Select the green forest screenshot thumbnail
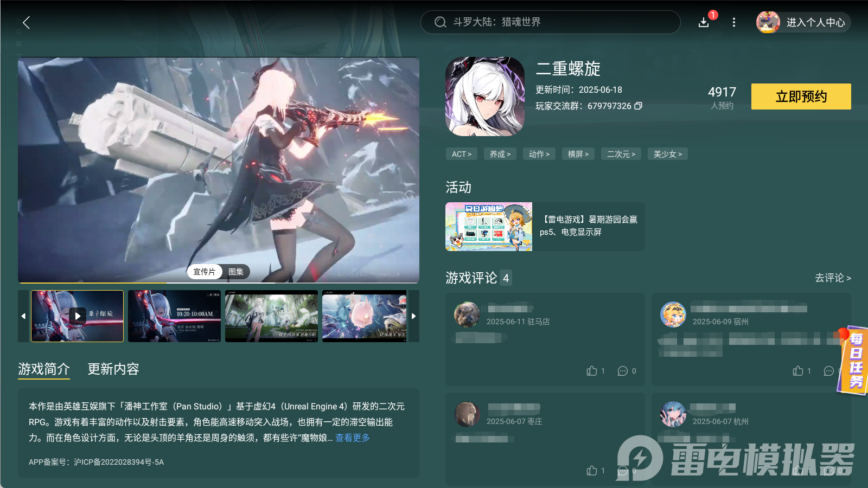 point(271,316)
